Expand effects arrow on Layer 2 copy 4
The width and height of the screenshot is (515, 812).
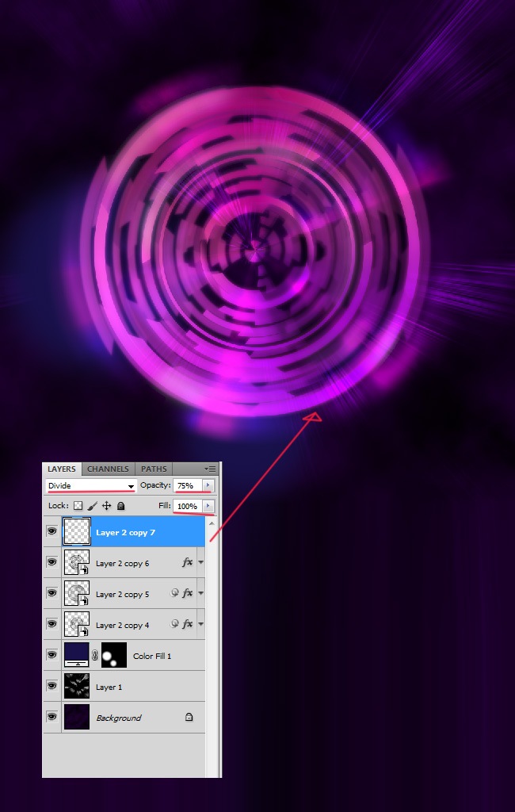(200, 624)
